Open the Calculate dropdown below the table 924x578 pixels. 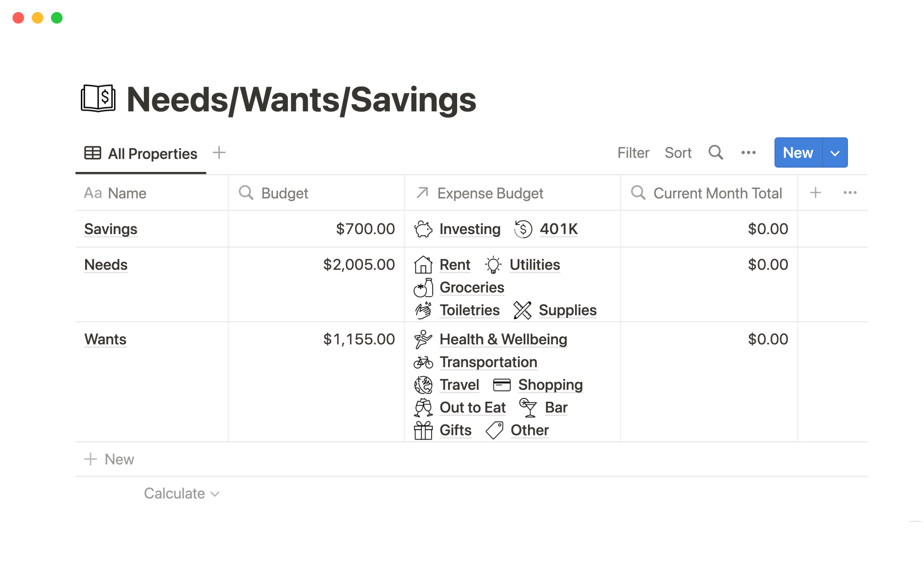point(181,493)
